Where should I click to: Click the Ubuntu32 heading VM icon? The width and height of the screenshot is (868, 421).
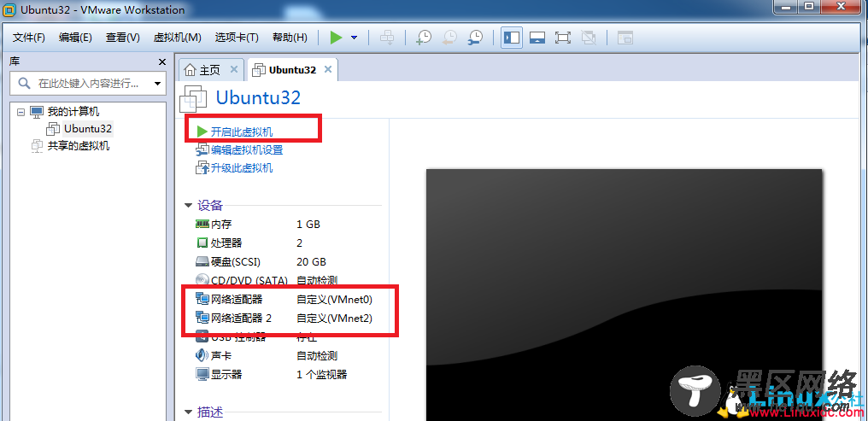pos(193,99)
